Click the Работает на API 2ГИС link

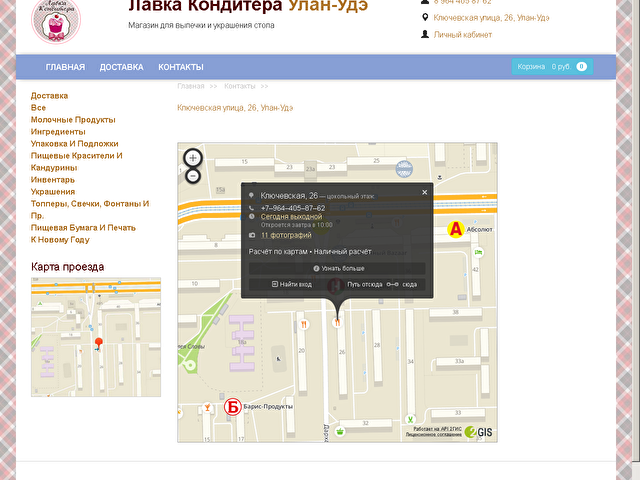437,429
